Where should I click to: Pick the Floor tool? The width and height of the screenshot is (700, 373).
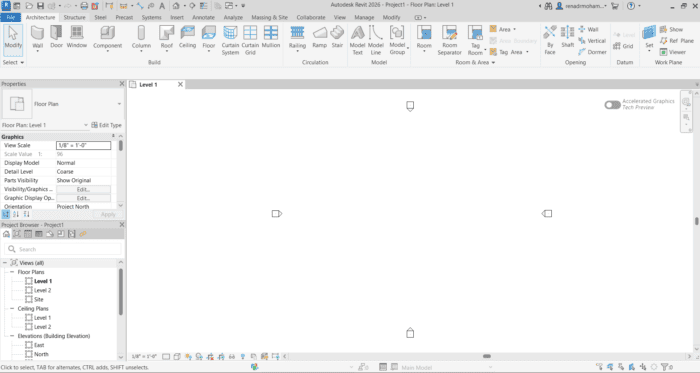[x=208, y=38]
